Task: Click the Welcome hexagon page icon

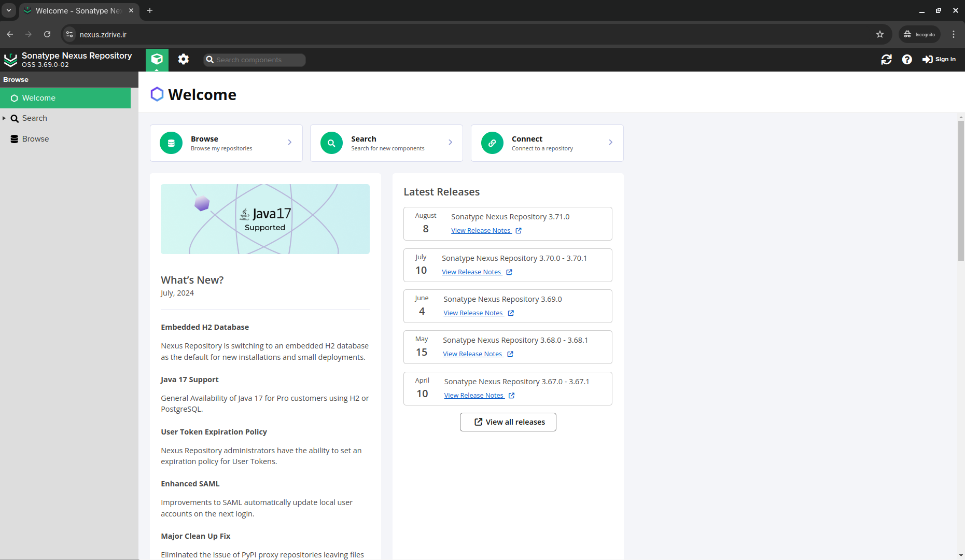Action: click(157, 94)
